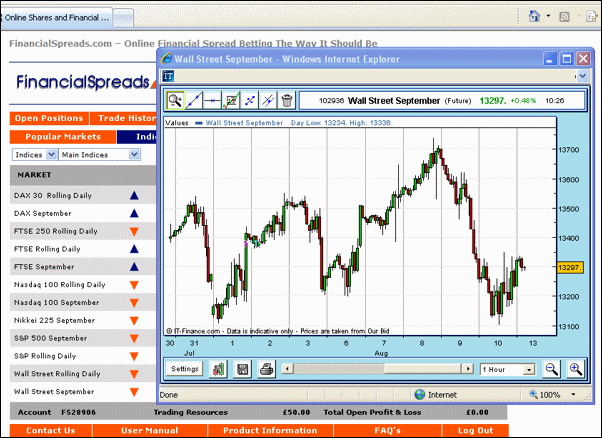
Task: Click the up arrow for DAX September
Action: pyautogui.click(x=134, y=213)
